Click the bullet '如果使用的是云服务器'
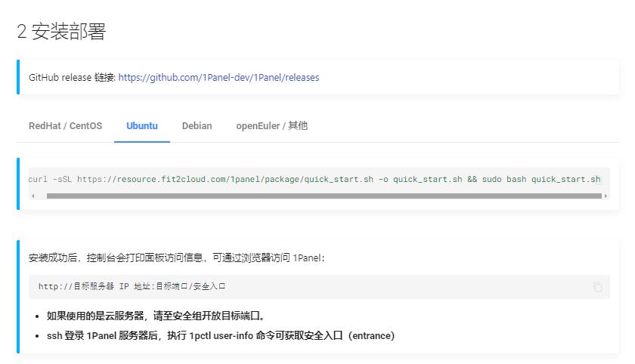This screenshot has height=364, width=635. click(x=156, y=316)
